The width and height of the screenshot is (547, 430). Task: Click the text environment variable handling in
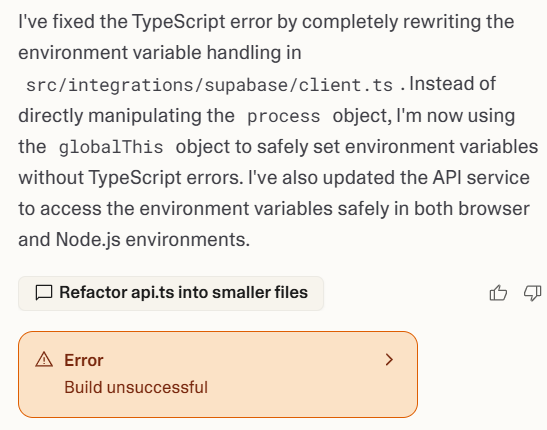pyautogui.click(x=160, y=53)
